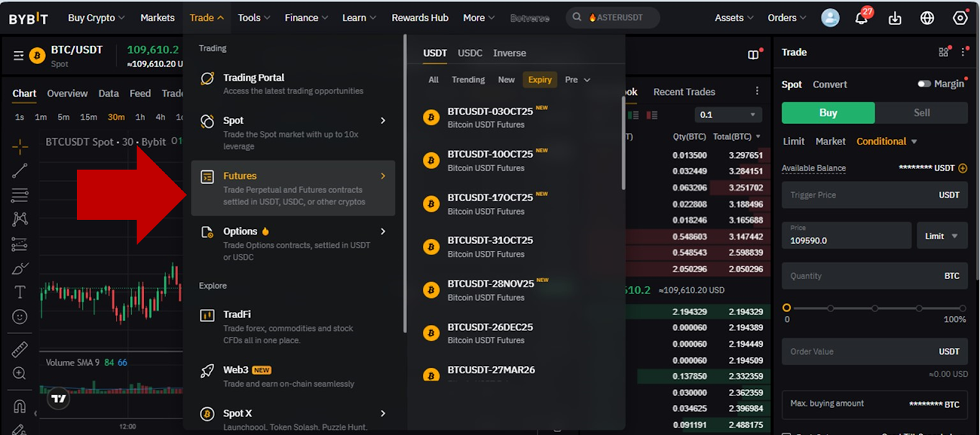
Task: Open the trade panel grid layout icon
Action: pos(944,52)
